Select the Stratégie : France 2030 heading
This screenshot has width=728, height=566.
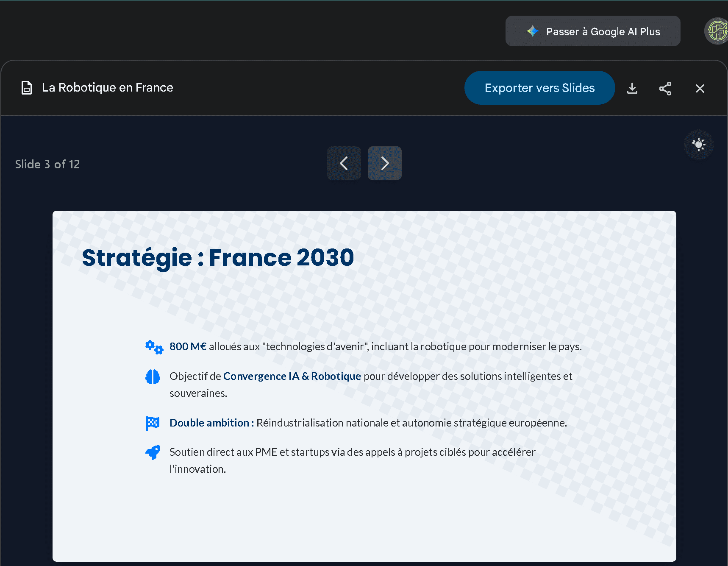pos(218,258)
